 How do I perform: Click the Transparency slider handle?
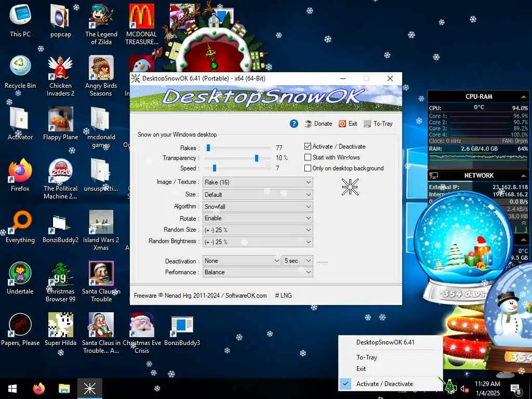point(257,158)
